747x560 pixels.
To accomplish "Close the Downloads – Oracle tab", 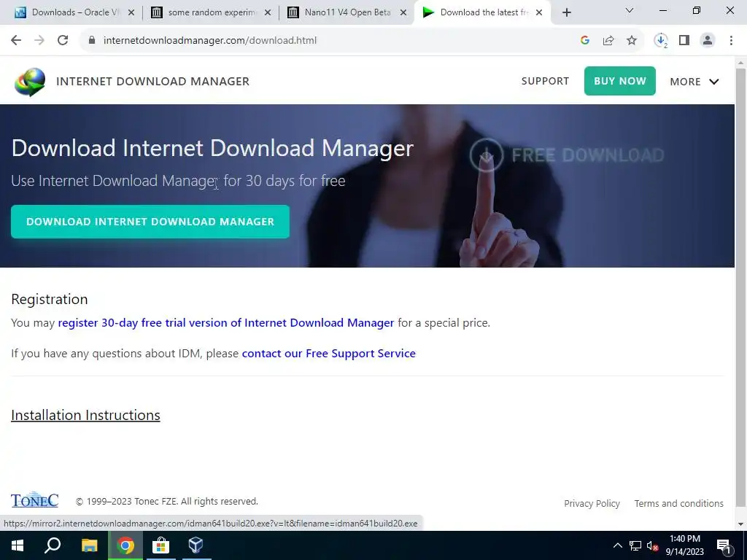I will coord(131,12).
